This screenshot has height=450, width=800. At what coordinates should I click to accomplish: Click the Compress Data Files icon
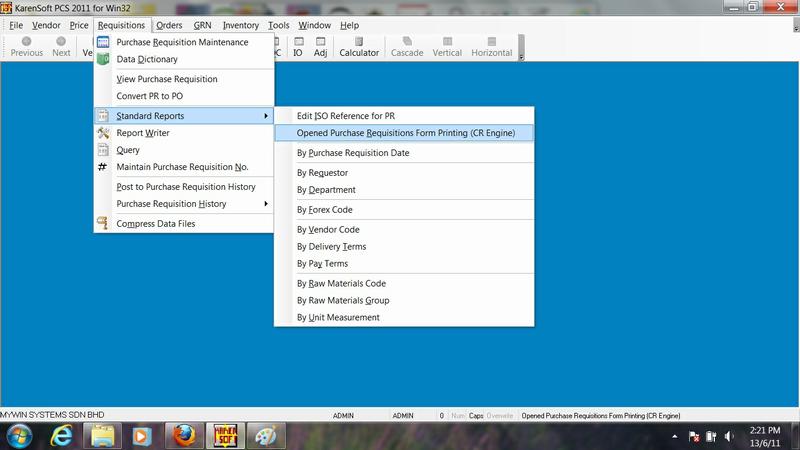pos(103,223)
